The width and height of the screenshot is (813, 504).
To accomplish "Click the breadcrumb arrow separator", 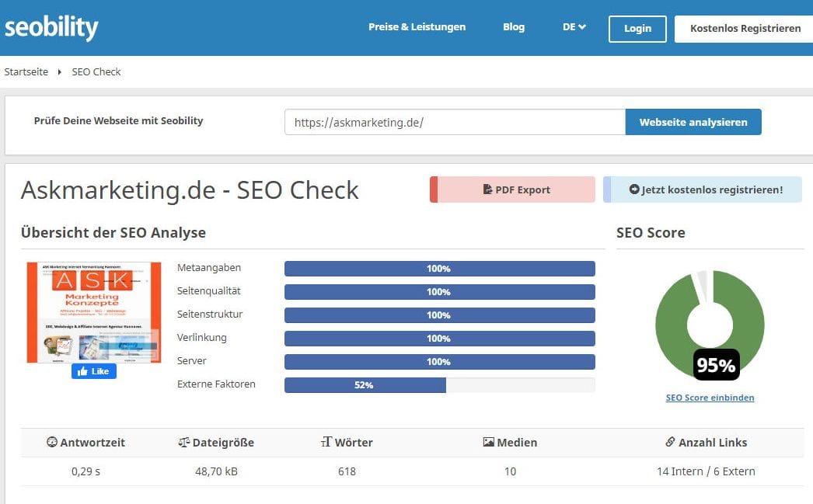I will [60, 72].
